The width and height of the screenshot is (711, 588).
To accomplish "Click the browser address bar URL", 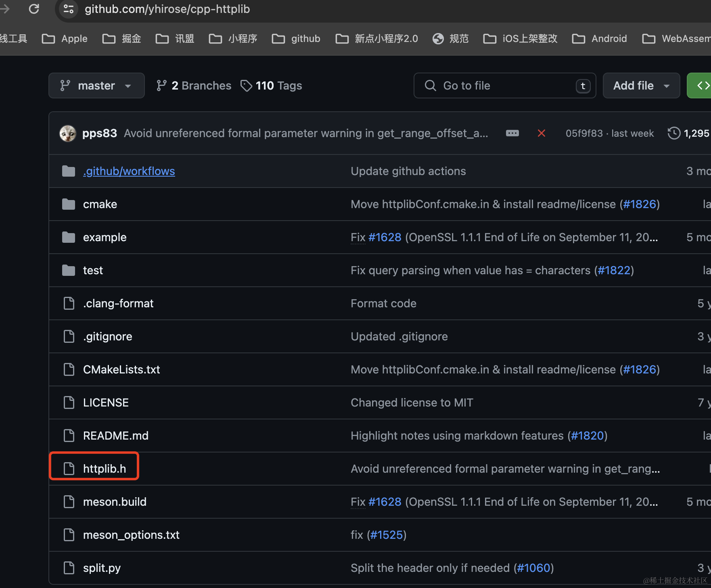I will [167, 9].
